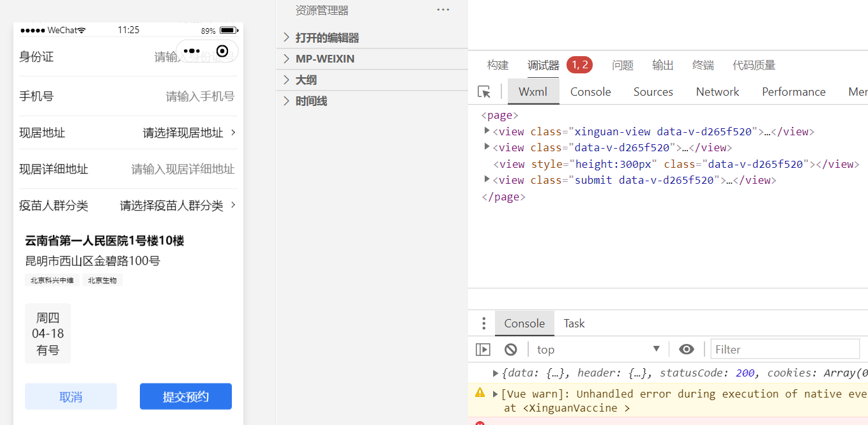Image resolution: width=868 pixels, height=425 pixels.
Task: Select the Sources devtools tab
Action: point(653,92)
